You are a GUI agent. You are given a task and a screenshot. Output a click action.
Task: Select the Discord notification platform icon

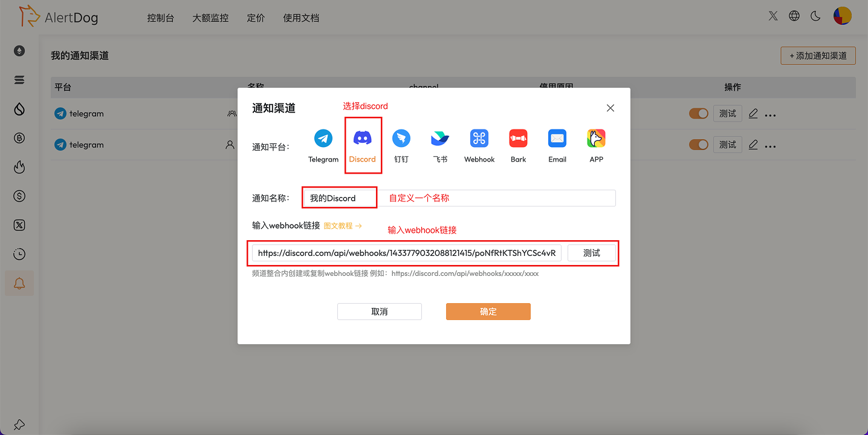point(363,139)
